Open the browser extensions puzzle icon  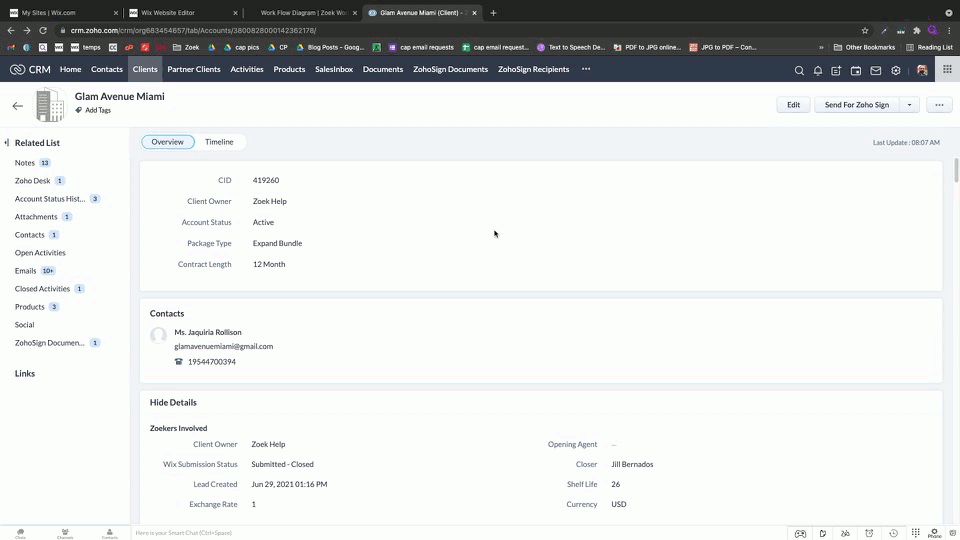click(917, 31)
